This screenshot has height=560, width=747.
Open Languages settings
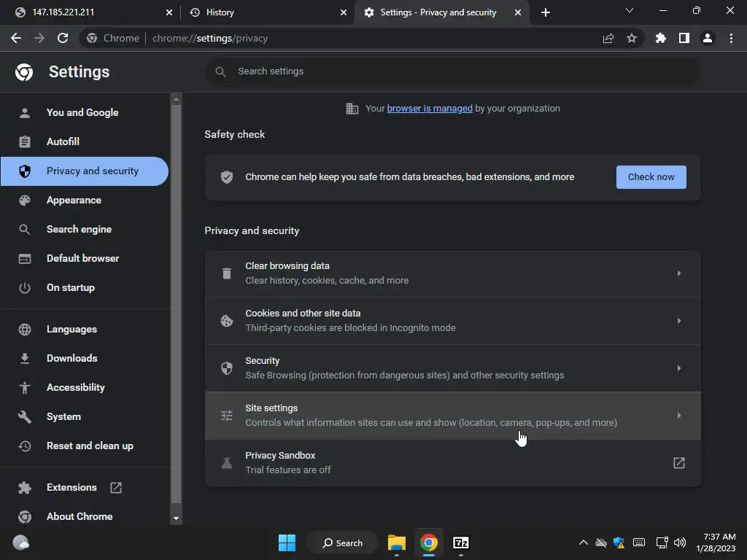[x=85, y=329]
